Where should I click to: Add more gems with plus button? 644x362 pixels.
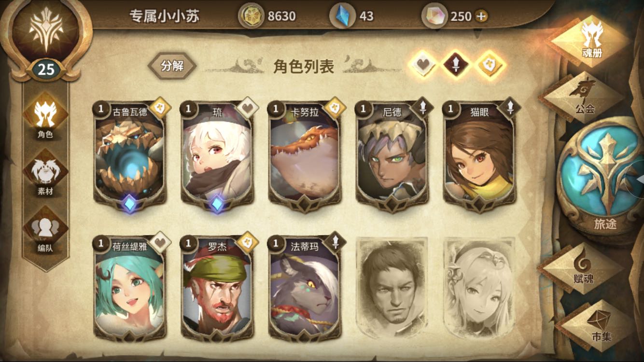[481, 16]
